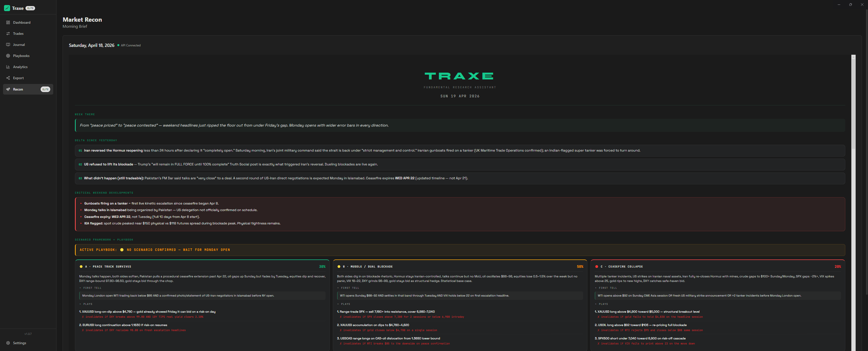This screenshot has height=351, width=868.
Task: Open Dashboard via its grid icon
Action: click(8, 23)
